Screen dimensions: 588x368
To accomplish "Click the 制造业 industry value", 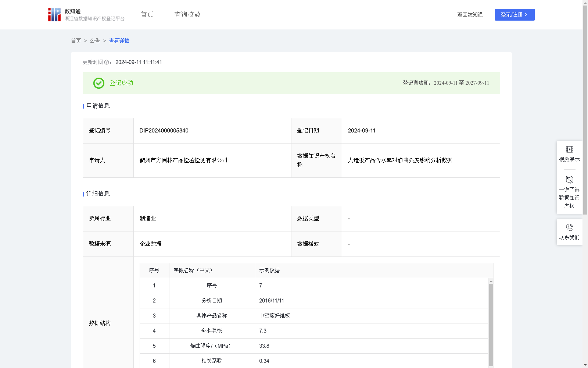I will click(x=148, y=219).
